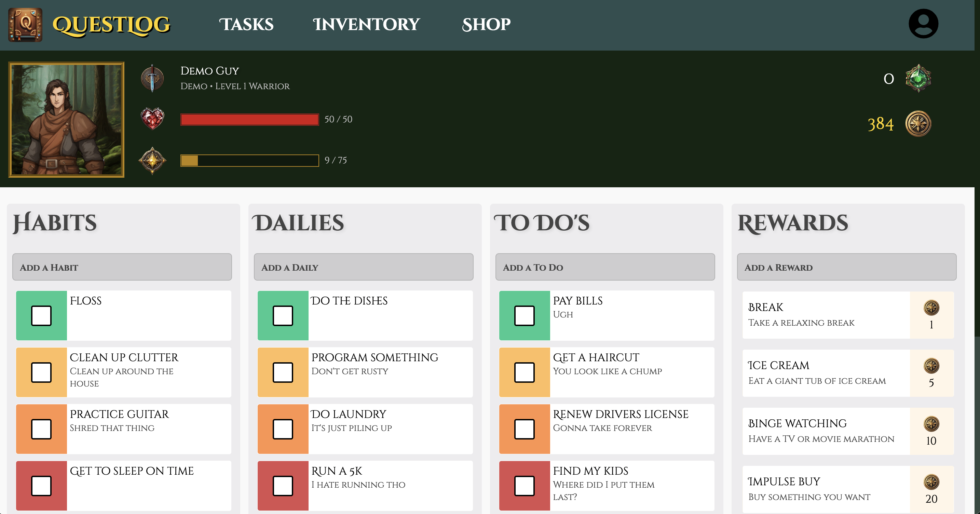Click the 9 / 75 experience value

coord(336,161)
